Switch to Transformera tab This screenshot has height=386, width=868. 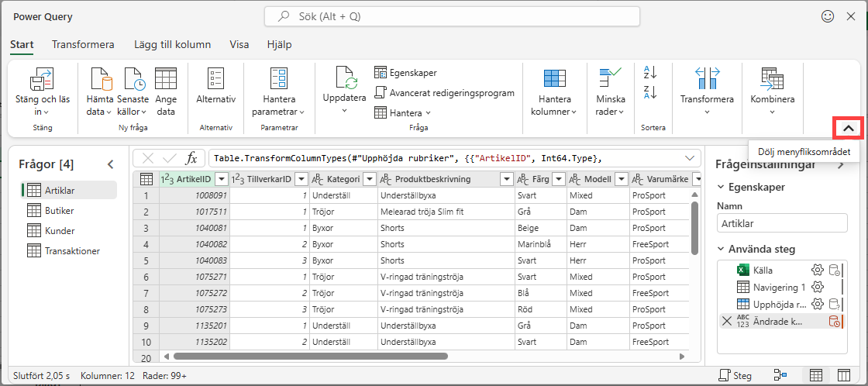83,45
